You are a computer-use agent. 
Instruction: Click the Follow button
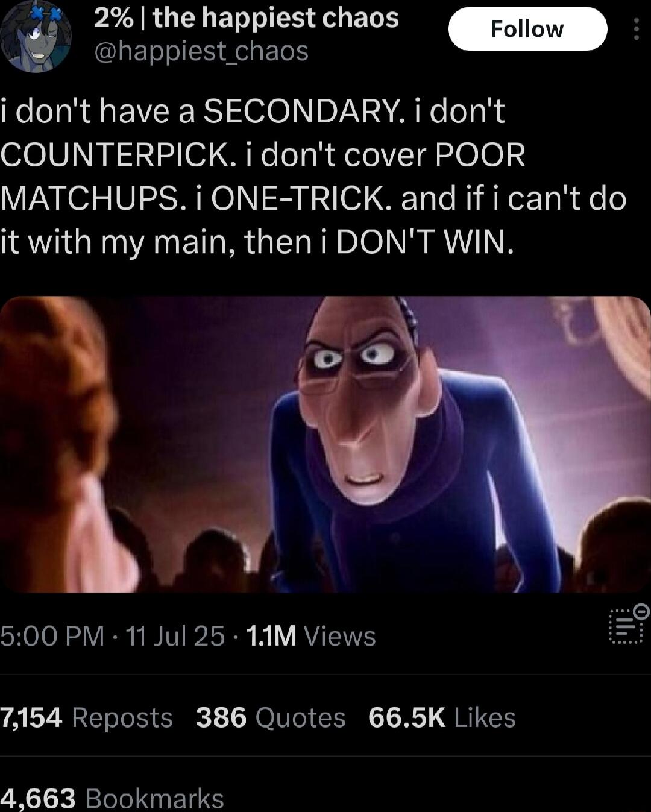(527, 28)
